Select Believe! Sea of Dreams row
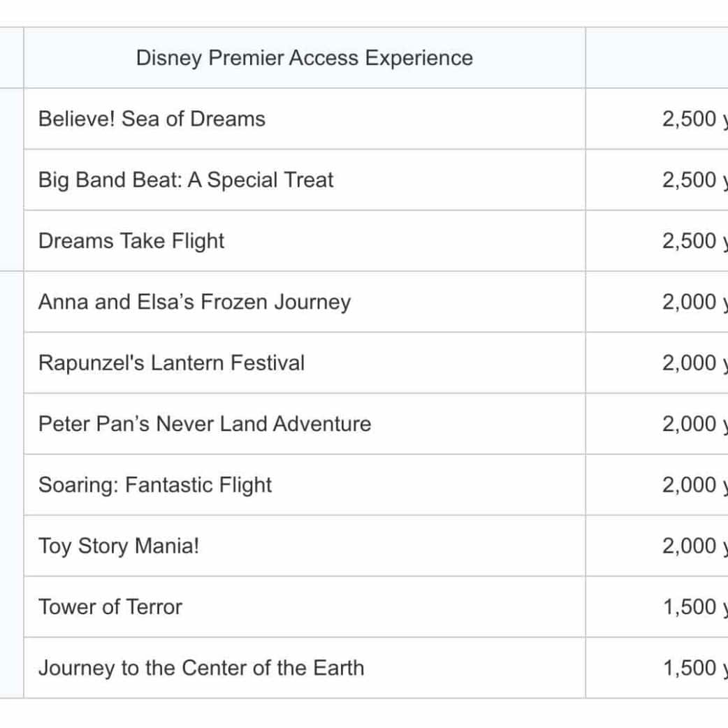The height and width of the screenshot is (728, 728). (x=152, y=119)
